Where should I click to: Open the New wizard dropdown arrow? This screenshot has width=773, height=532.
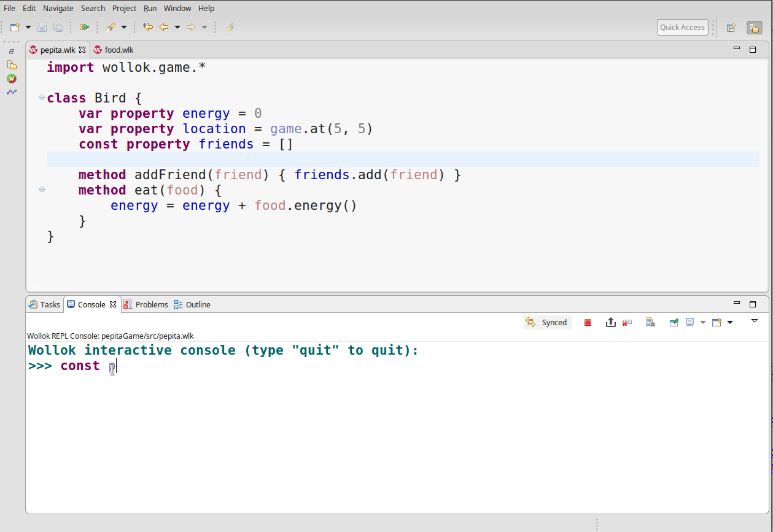pos(28,27)
